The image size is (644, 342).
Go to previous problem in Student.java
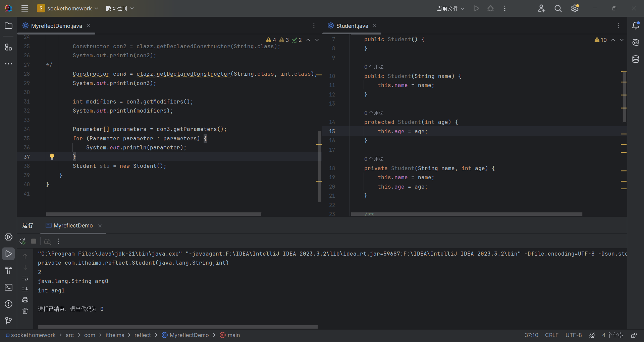pos(613,40)
